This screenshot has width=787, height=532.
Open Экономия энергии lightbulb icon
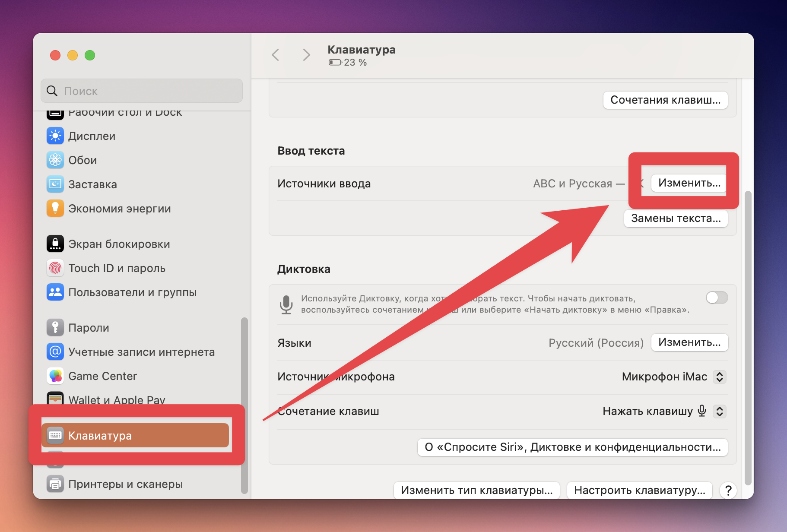point(55,209)
